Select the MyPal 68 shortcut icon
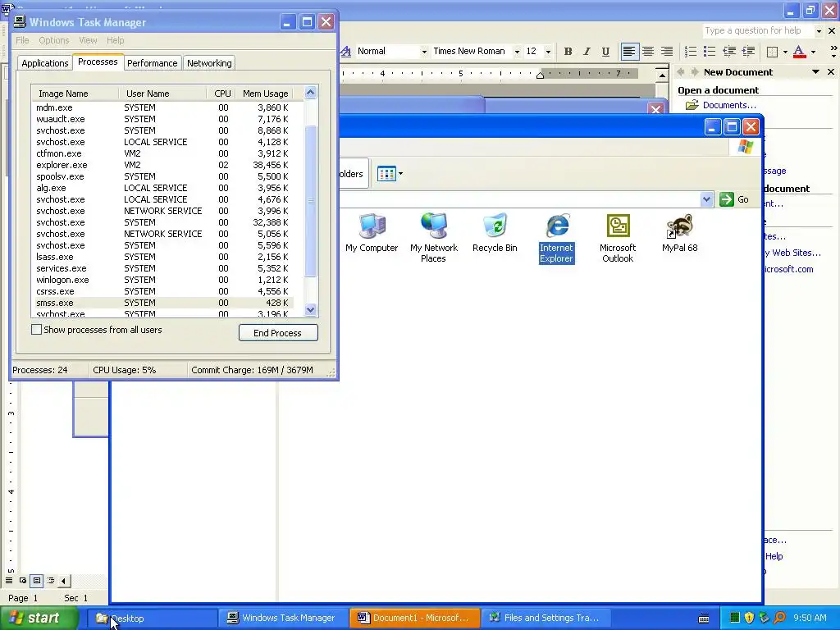Viewport: 840px width, 630px height. [679, 233]
